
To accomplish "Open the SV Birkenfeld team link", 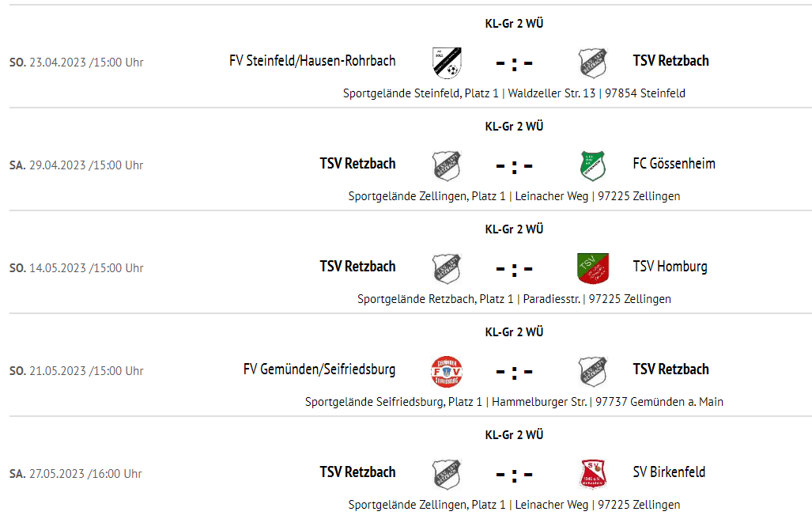I will 669,472.
